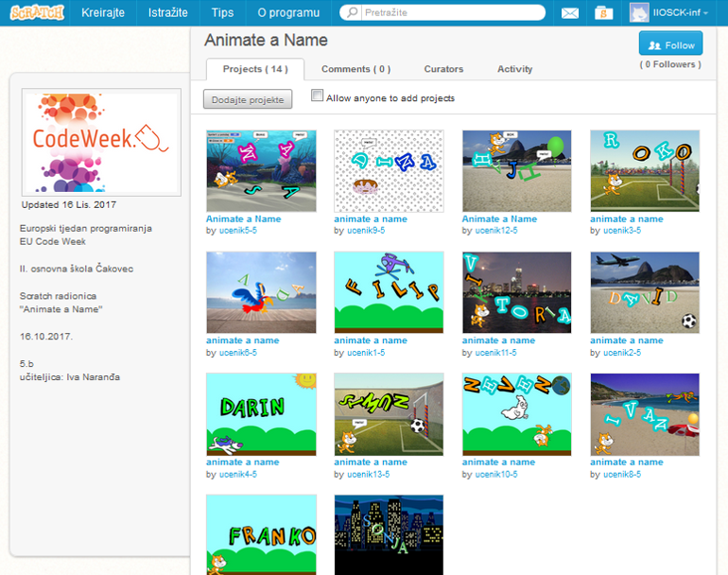
Task: Click the search magnifier icon
Action: pos(353,12)
